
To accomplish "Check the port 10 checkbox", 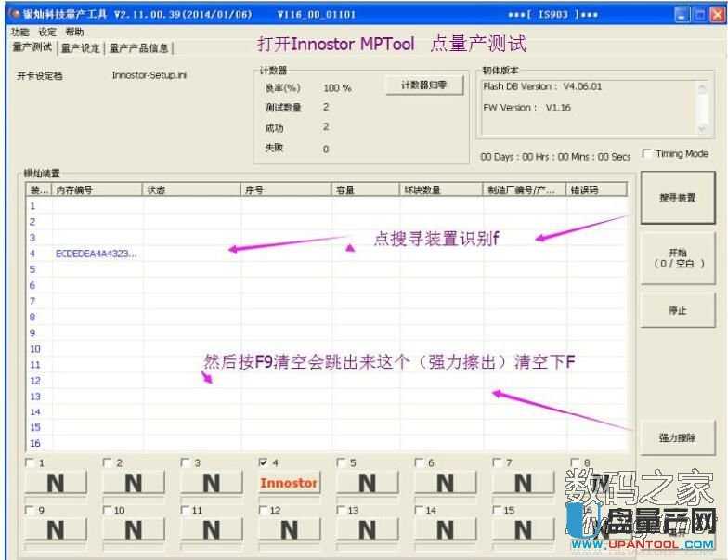I will 108,511.
